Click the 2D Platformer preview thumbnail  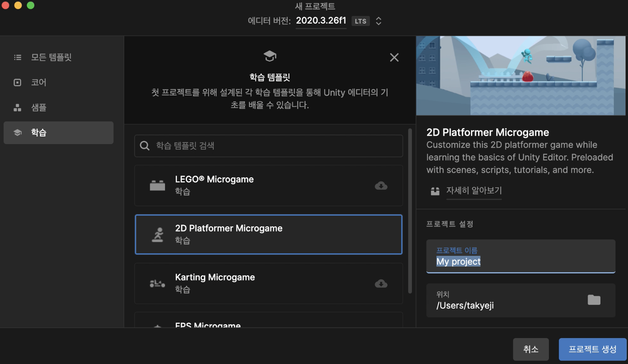521,76
